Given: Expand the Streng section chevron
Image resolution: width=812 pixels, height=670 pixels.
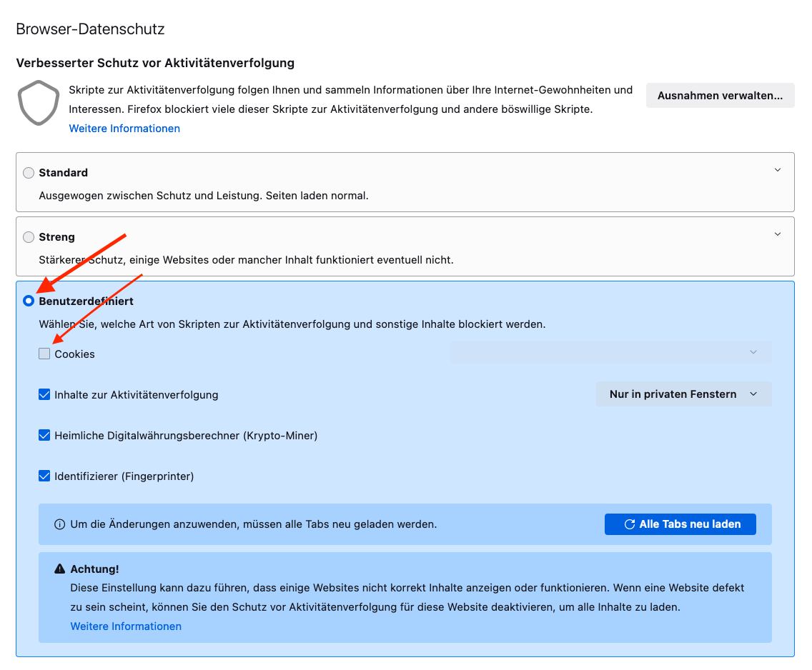Looking at the screenshot, I should click(777, 234).
